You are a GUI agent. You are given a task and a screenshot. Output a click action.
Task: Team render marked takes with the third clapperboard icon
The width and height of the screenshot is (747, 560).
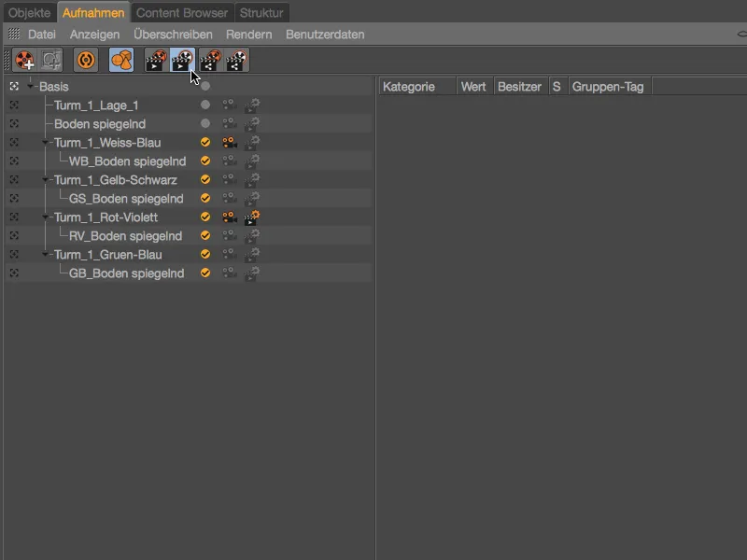point(211,60)
